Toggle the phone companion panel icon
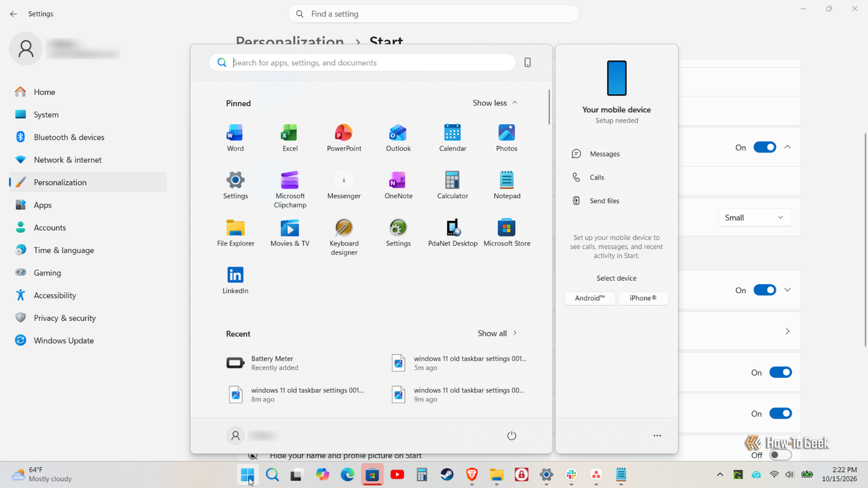This screenshot has width=868, height=488. coord(528,62)
